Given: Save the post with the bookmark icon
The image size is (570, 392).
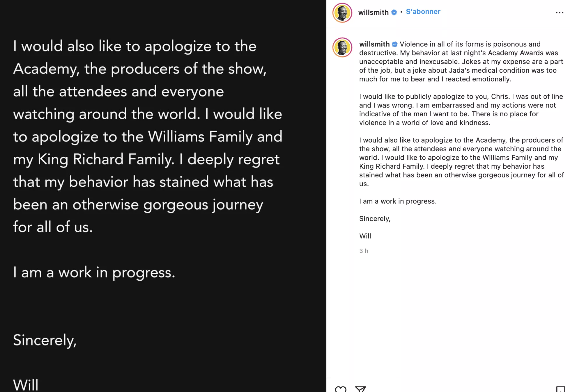Looking at the screenshot, I should [x=560, y=389].
